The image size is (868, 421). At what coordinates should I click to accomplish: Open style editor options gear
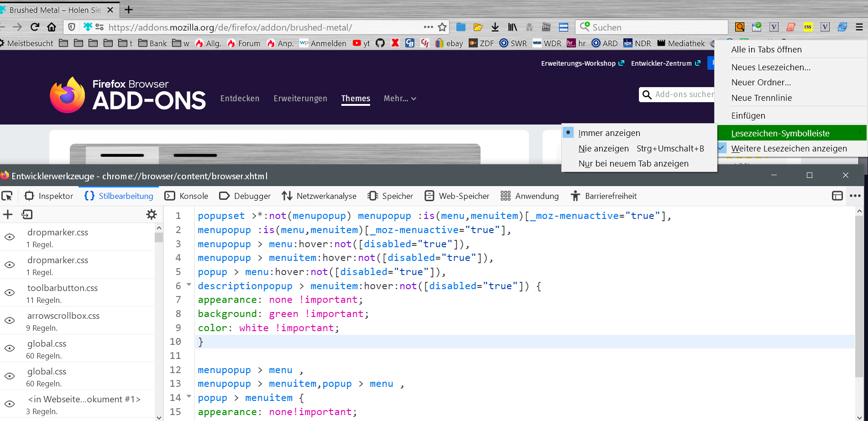click(x=151, y=214)
